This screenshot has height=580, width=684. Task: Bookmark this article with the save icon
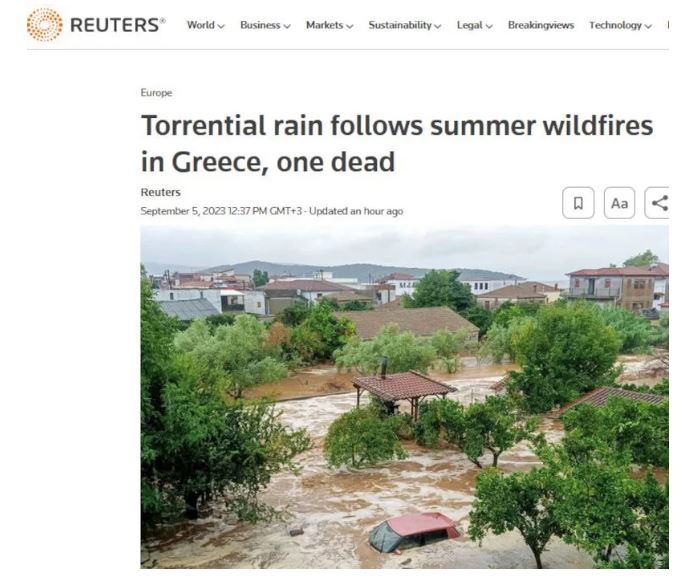click(x=578, y=203)
